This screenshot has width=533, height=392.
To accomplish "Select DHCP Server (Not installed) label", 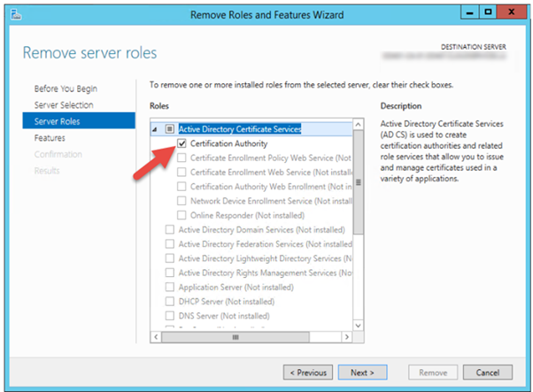I will click(x=227, y=302).
